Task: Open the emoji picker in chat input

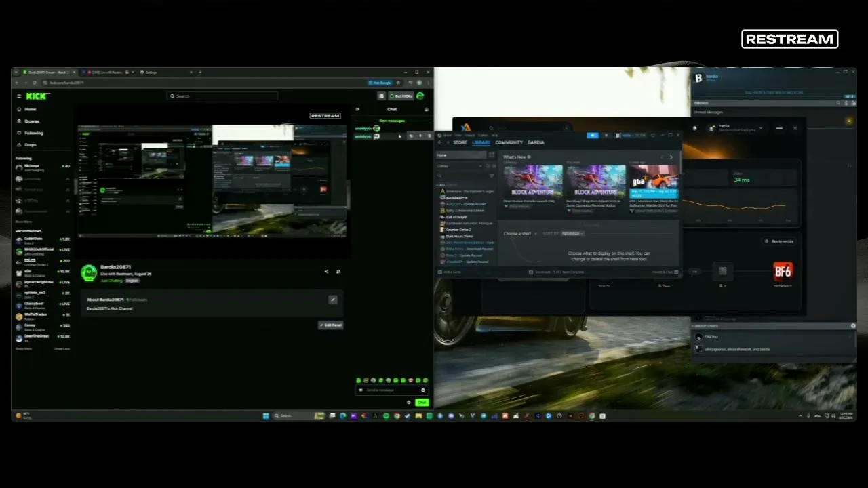Action: click(x=423, y=390)
